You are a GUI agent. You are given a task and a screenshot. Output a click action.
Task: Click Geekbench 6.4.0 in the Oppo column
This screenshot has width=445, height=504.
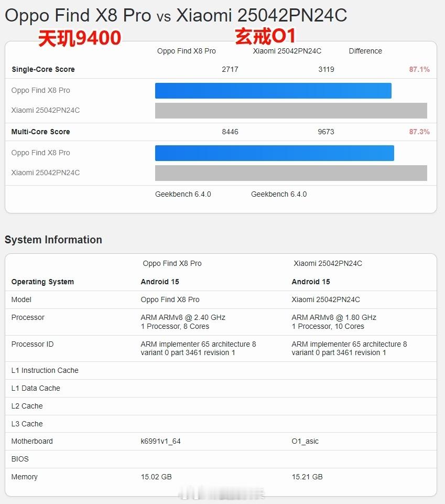tap(183, 194)
